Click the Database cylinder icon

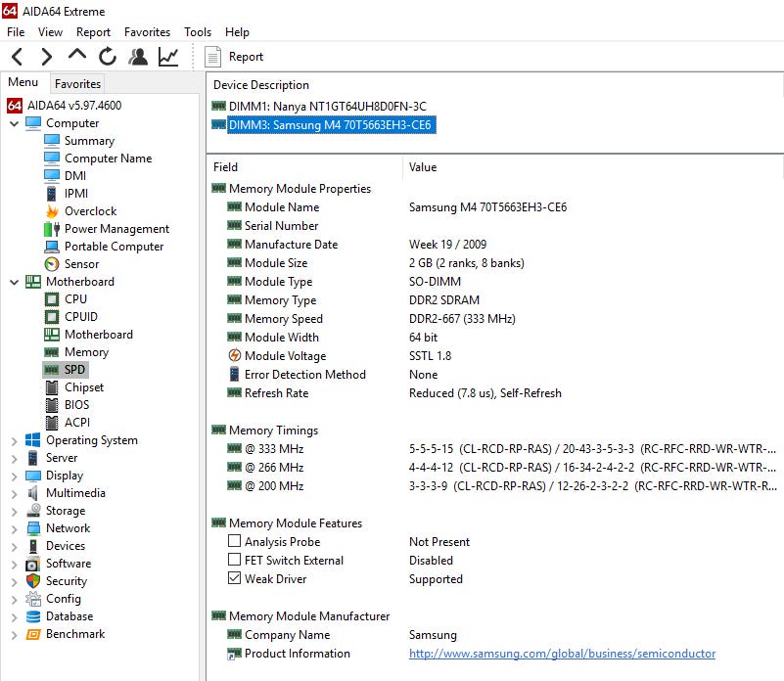point(33,616)
